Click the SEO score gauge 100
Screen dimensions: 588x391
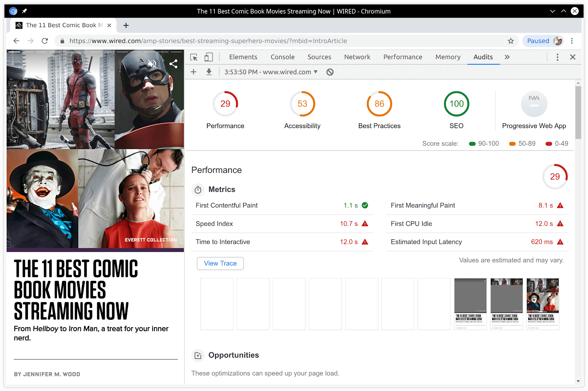pos(456,104)
